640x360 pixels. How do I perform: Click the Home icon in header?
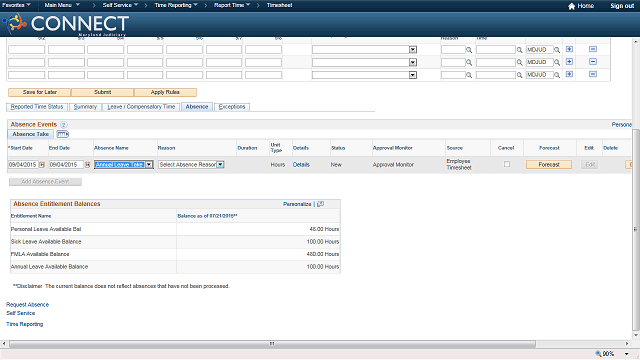coord(571,6)
